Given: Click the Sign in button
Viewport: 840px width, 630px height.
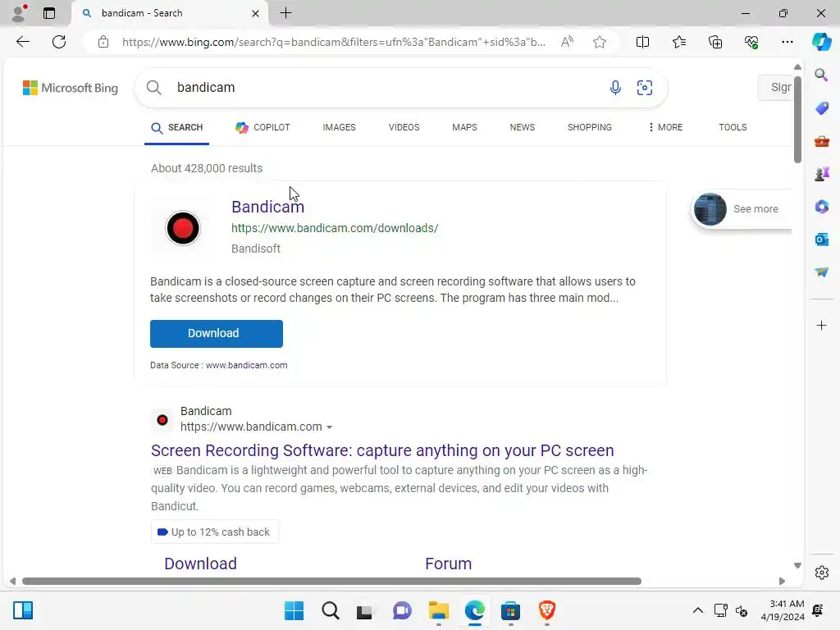Looking at the screenshot, I should [x=775, y=87].
